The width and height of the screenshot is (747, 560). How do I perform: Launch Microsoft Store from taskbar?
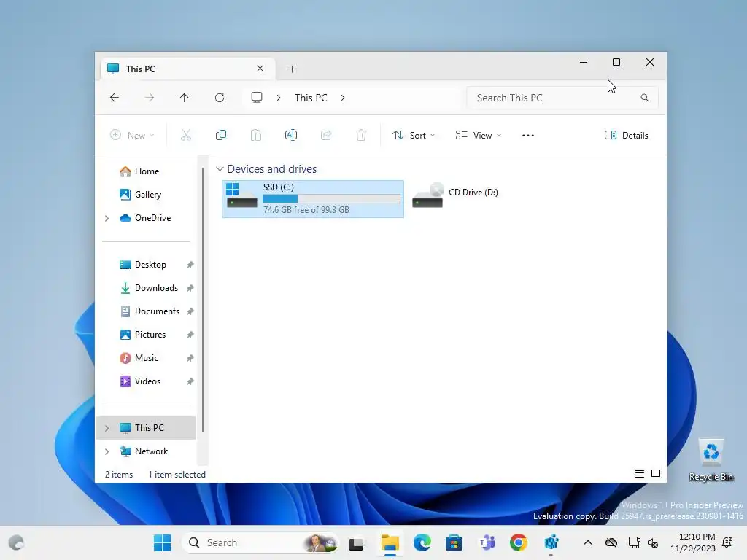454,542
